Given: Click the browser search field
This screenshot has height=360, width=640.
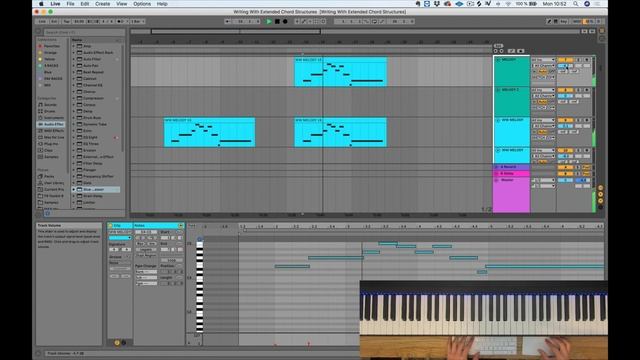Looking at the screenshot, I should coord(84,32).
